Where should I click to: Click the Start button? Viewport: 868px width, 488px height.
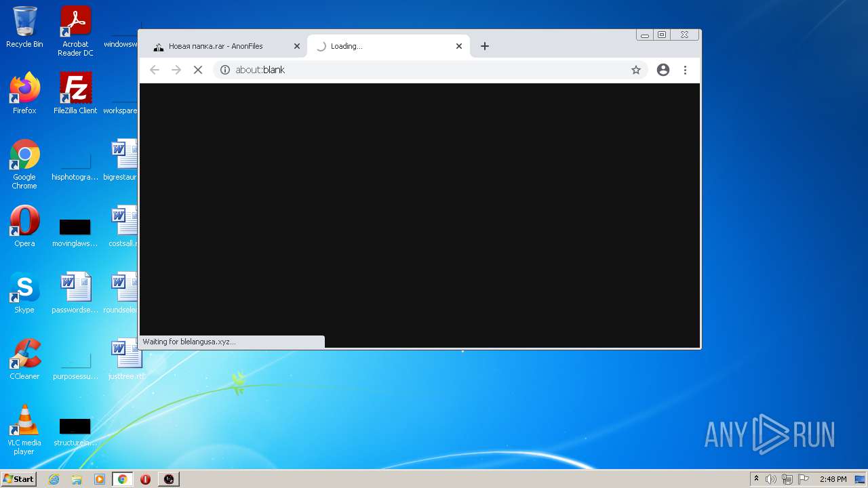click(18, 479)
